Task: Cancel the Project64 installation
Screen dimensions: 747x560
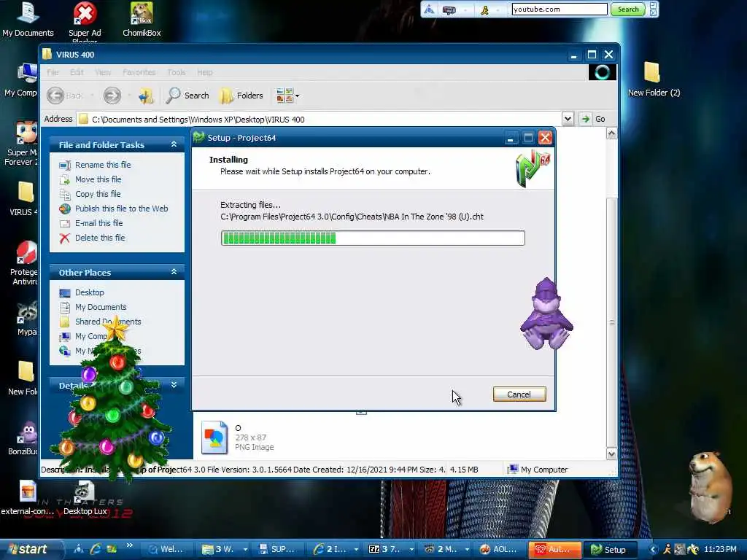Action: [519, 394]
